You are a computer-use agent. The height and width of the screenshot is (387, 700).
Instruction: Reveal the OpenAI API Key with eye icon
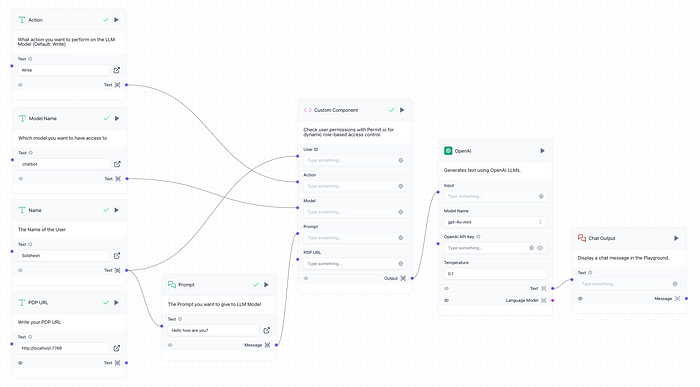[x=540, y=248]
